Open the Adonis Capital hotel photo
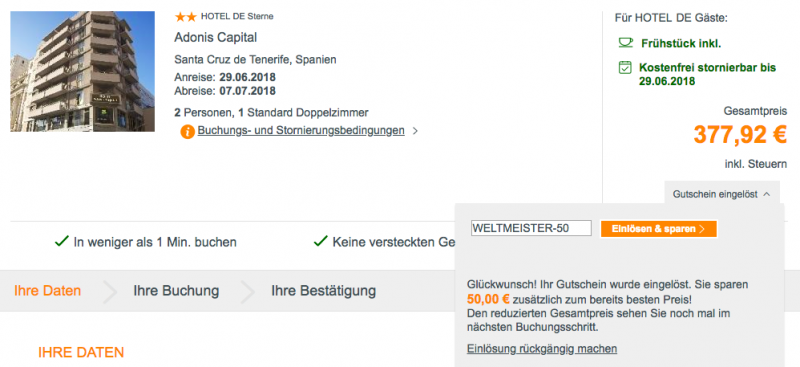800x367 pixels. tap(83, 71)
